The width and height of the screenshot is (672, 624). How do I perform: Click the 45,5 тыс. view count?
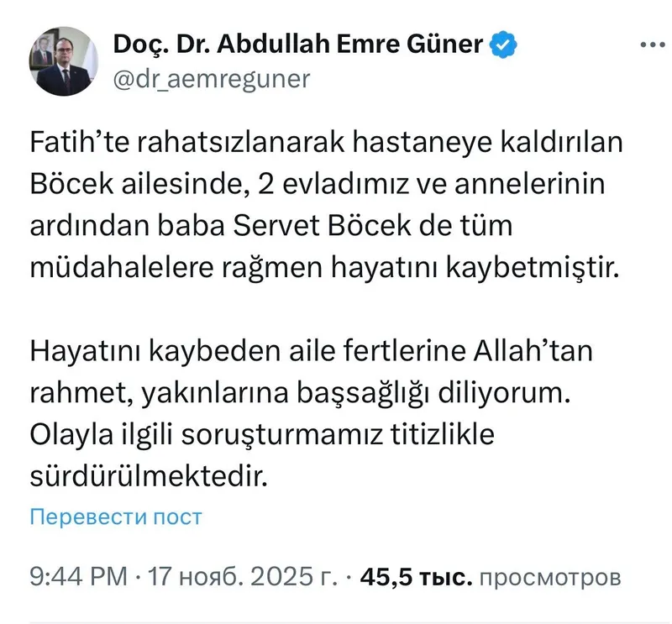[417, 577]
